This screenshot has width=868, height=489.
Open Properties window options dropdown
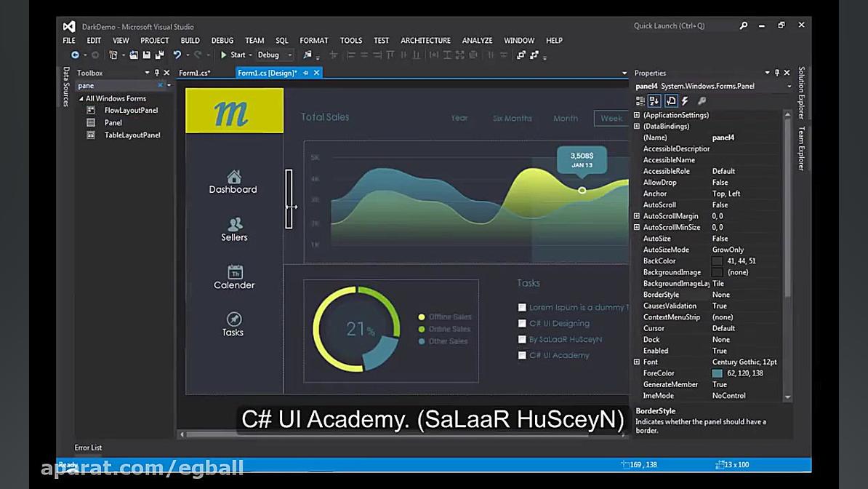(767, 73)
